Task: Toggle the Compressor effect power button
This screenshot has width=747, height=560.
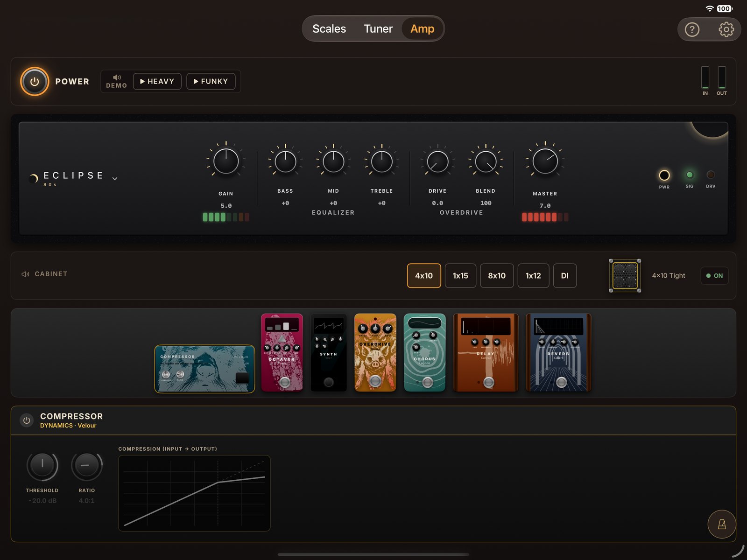Action: 27,420
